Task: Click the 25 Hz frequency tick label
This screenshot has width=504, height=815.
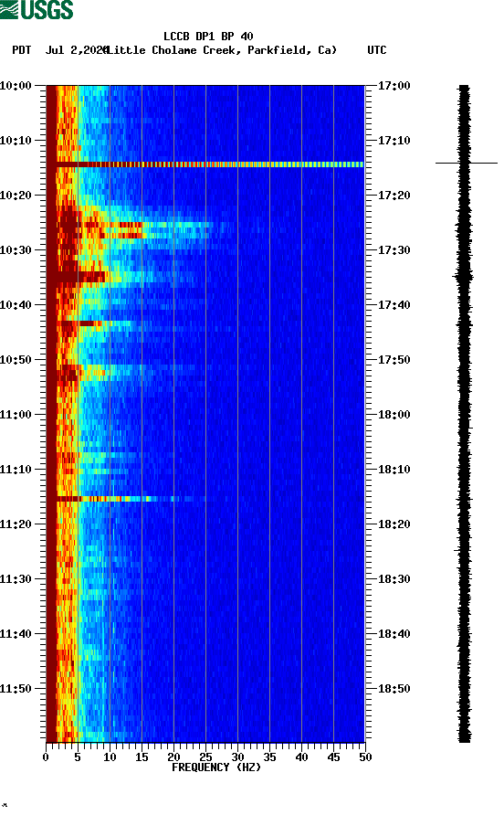Action: point(205,757)
